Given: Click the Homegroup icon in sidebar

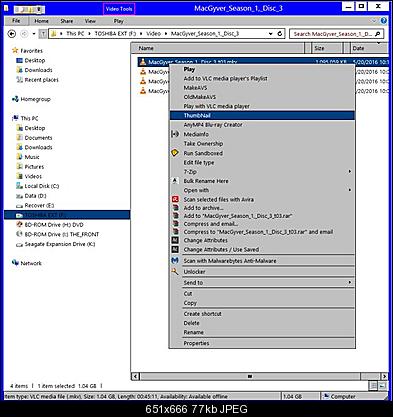Looking at the screenshot, I should point(15,99).
